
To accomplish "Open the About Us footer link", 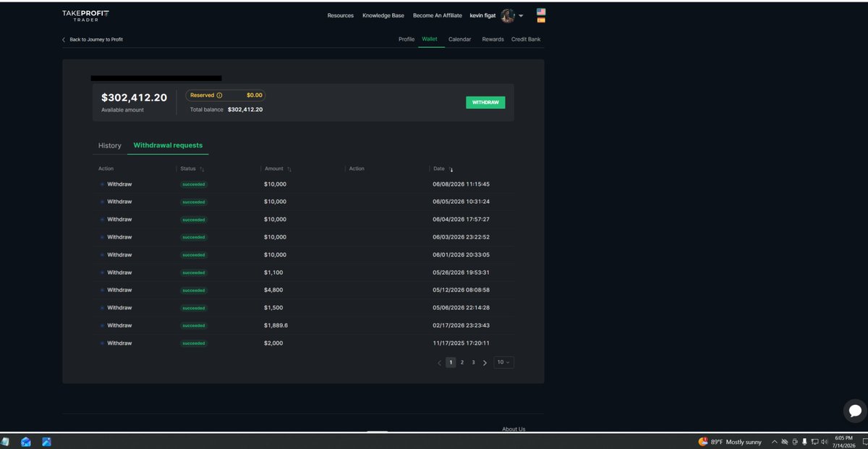I will [x=514, y=429].
